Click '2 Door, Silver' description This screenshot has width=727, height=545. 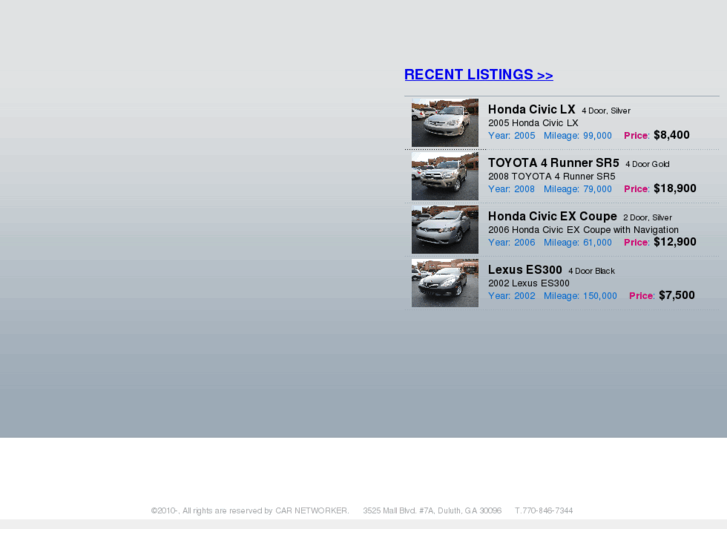pyautogui.click(x=648, y=218)
